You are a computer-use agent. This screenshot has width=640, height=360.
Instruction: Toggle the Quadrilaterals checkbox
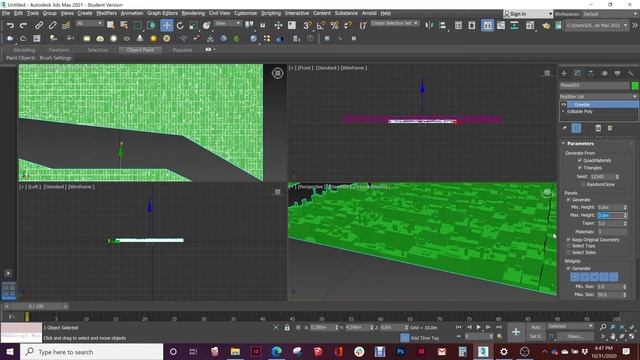click(580, 160)
